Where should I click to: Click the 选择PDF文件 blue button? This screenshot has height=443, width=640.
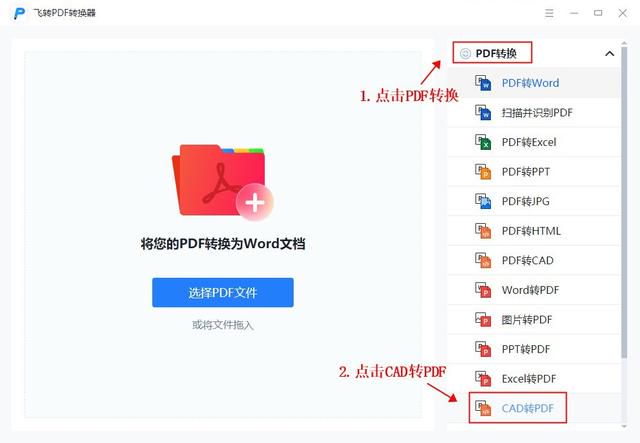[223, 292]
